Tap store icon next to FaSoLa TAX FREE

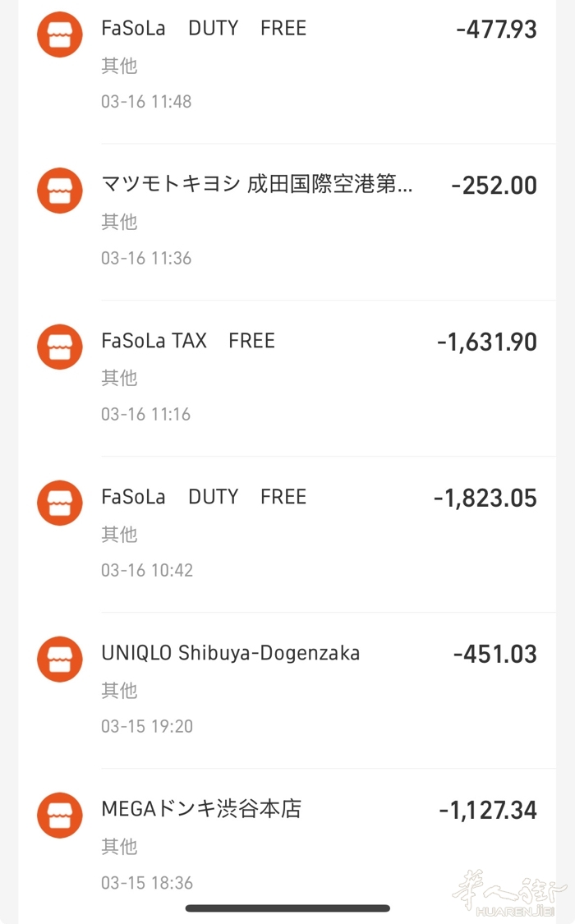tap(60, 347)
